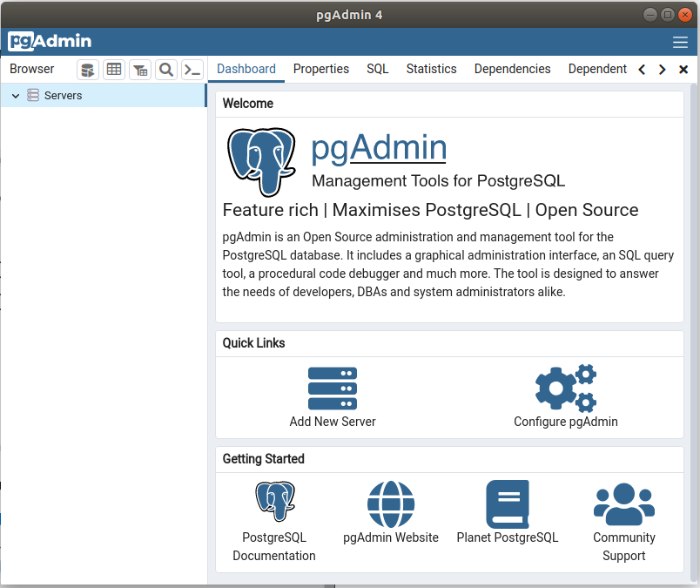Viewport: 700px width, 588px height.
Task: Open the Dependents tab
Action: [597, 69]
